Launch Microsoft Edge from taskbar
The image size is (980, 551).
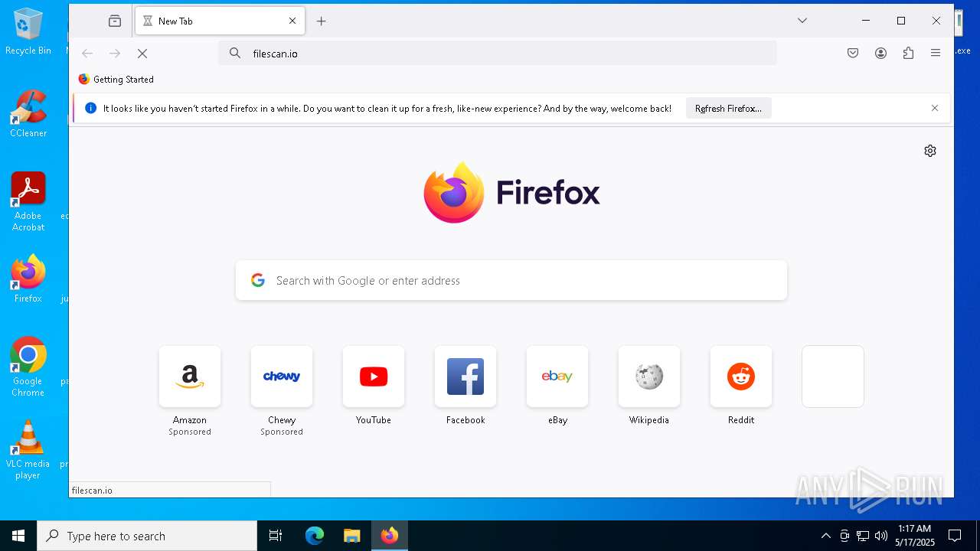315,536
